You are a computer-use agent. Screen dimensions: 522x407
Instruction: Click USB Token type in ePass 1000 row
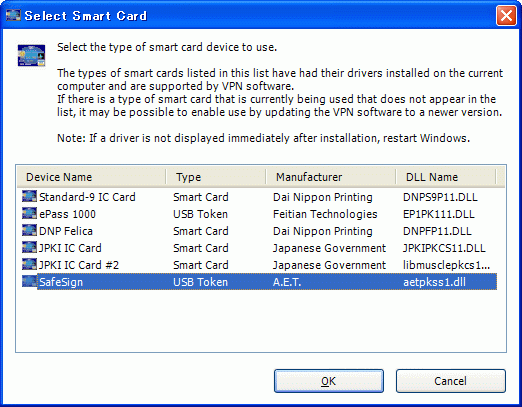200,214
